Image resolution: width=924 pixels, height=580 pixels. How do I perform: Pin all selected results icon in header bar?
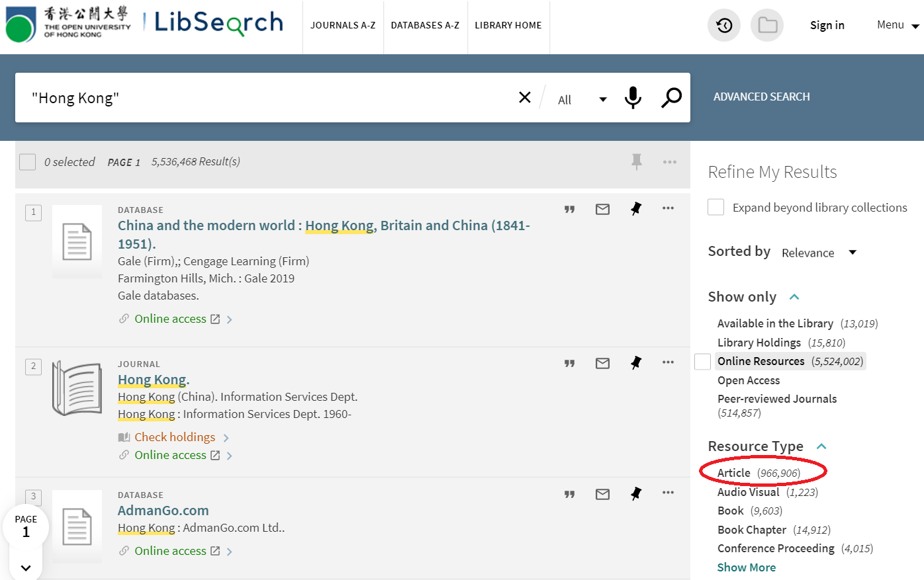tap(637, 161)
